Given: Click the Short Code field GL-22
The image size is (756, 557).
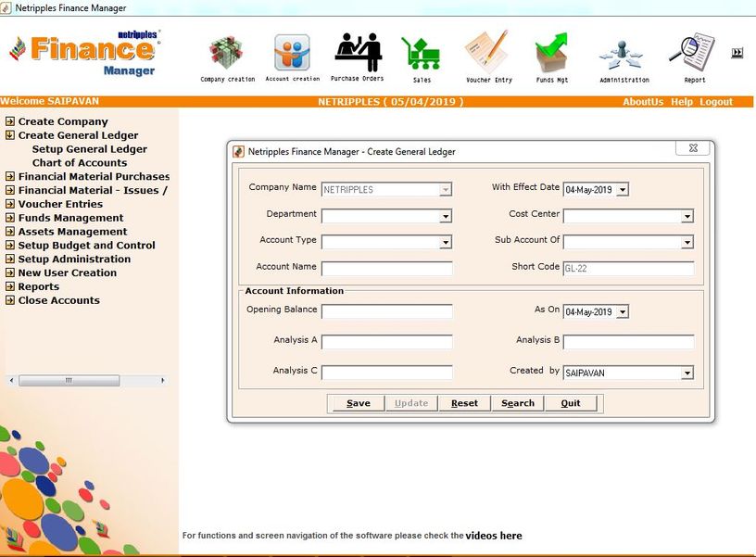Looking at the screenshot, I should pyautogui.click(x=629, y=269).
